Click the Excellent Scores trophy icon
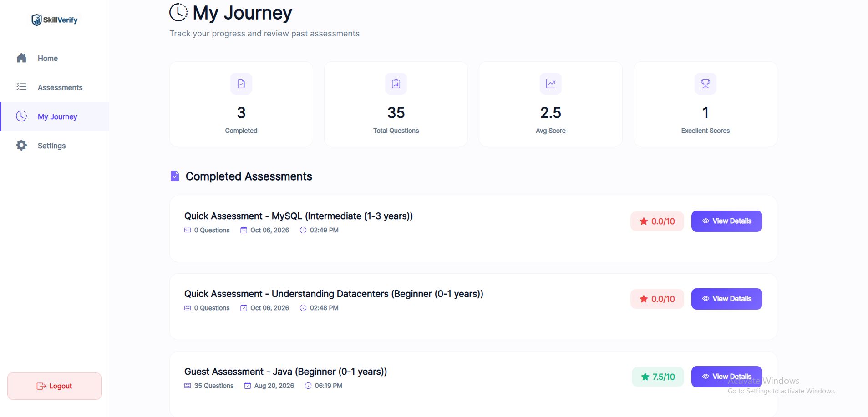This screenshot has height=417, width=868. 706,84
